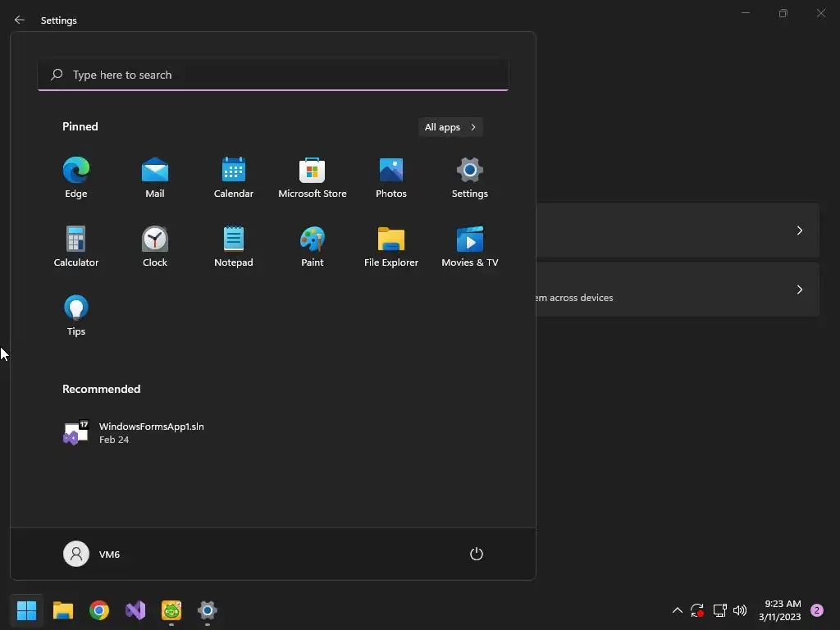The width and height of the screenshot is (840, 630).
Task: Open the Clock app
Action: 155,246
